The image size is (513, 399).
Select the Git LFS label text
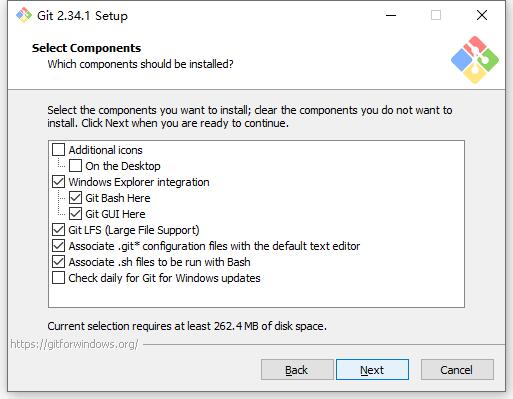(x=134, y=230)
